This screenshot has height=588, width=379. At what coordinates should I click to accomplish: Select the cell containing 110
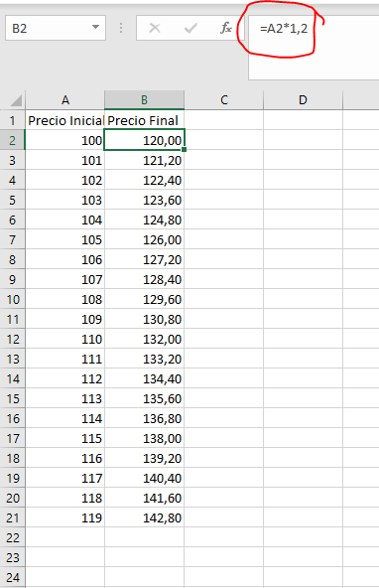point(65,339)
